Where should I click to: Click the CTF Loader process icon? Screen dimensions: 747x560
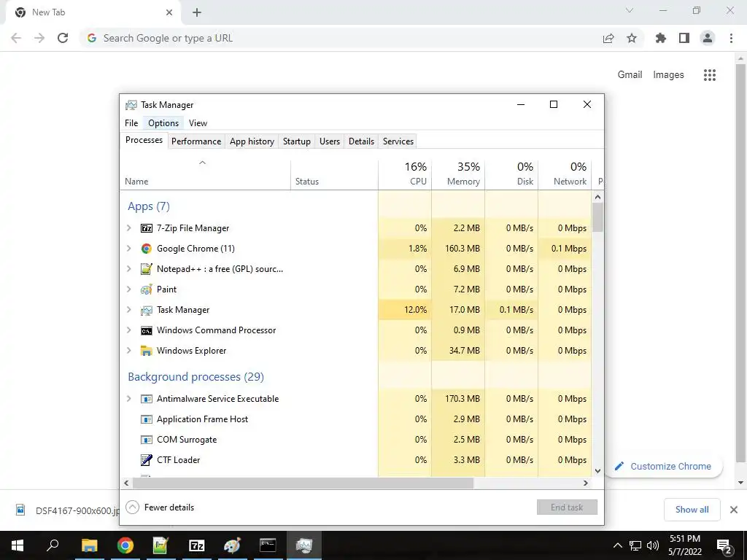pyautogui.click(x=146, y=460)
